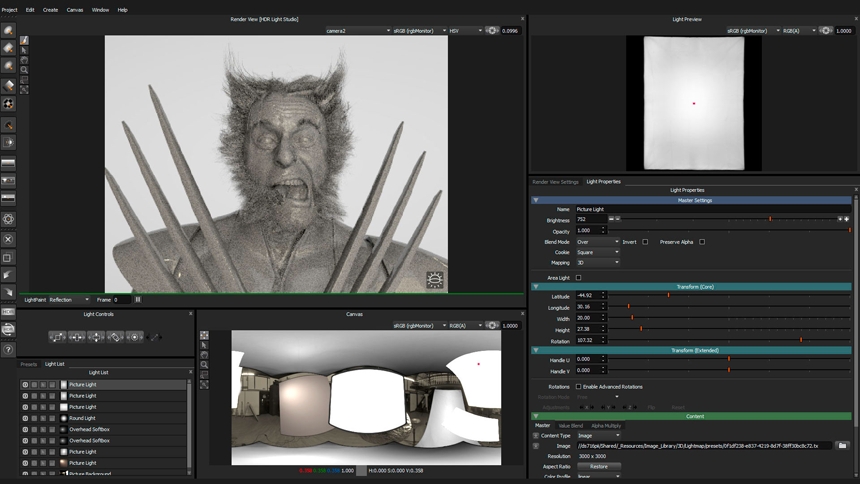Click the diagonal arrow icon in Light Controls
The height and width of the screenshot is (484, 860).
(155, 337)
